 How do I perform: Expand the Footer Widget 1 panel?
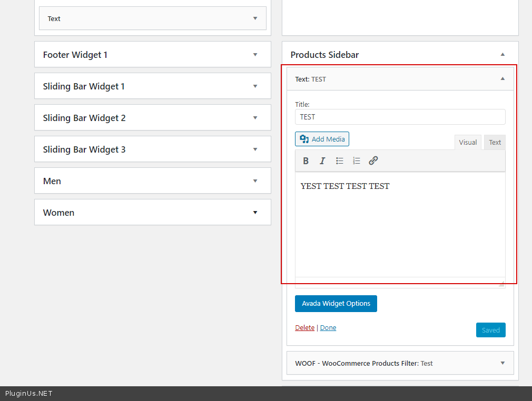pyautogui.click(x=255, y=55)
